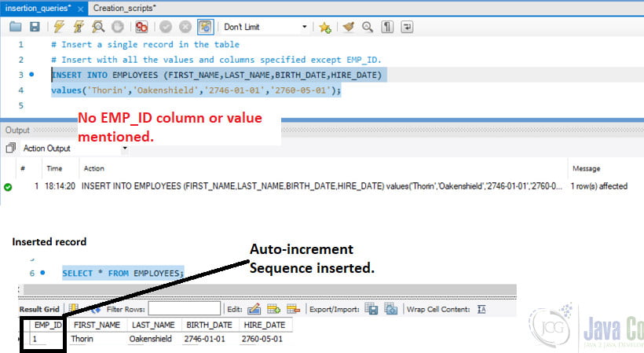Sort by LAST_NAME column header
Viewport: 644px width, 353px height.
[153, 325]
